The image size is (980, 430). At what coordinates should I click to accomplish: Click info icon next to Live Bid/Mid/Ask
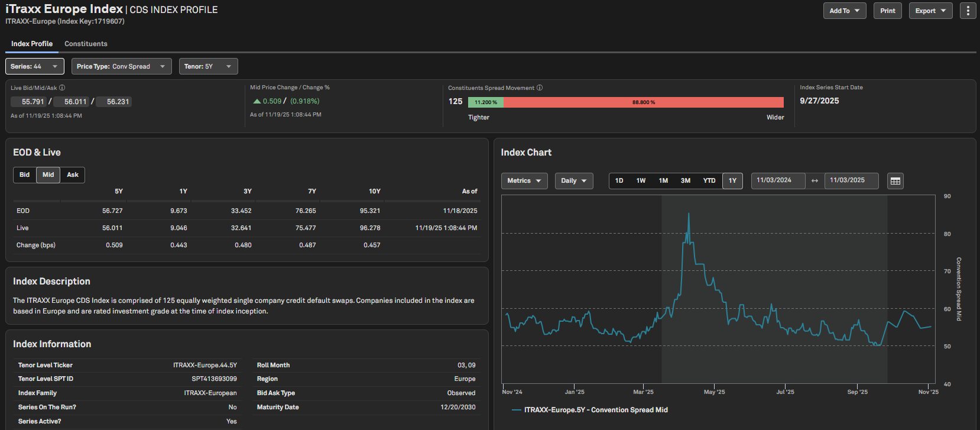62,88
